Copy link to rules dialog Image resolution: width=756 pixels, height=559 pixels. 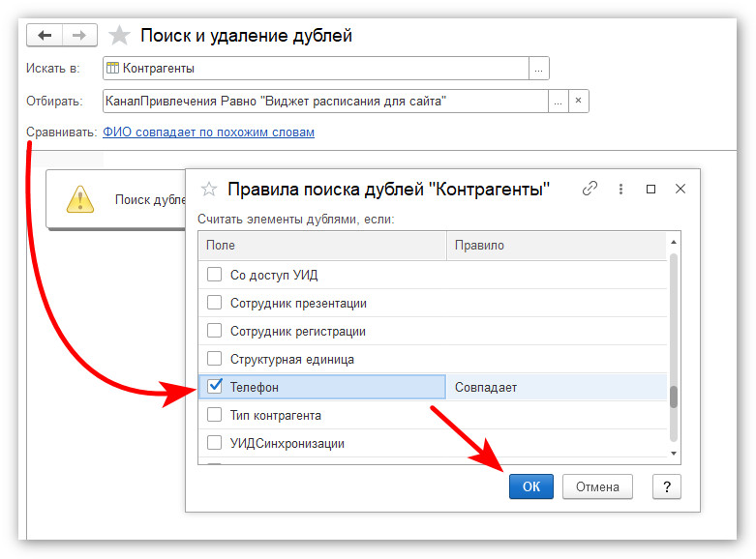[x=590, y=189]
